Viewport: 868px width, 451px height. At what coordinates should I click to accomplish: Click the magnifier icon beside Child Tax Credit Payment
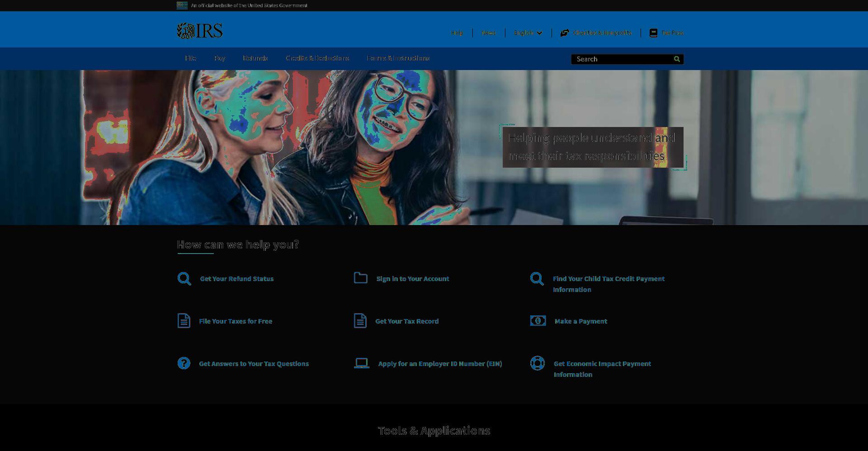[x=537, y=278]
